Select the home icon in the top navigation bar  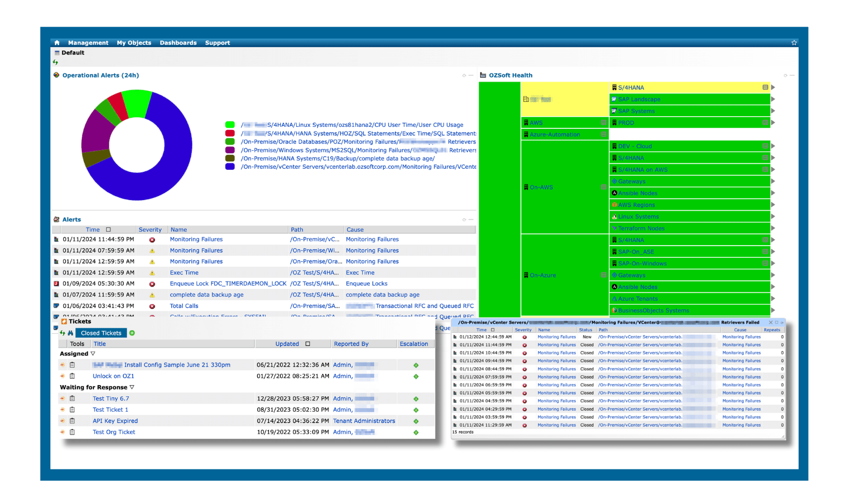coord(57,42)
